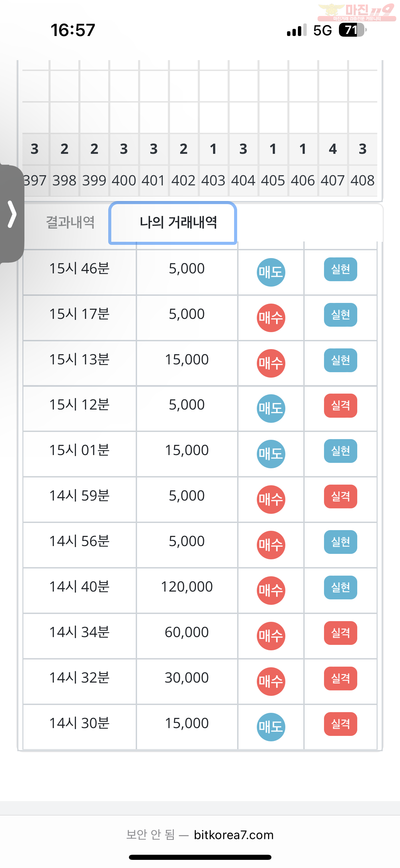Image resolution: width=400 pixels, height=868 pixels.
Task: Select the 나의 거래내역 tab
Action: coord(172,223)
